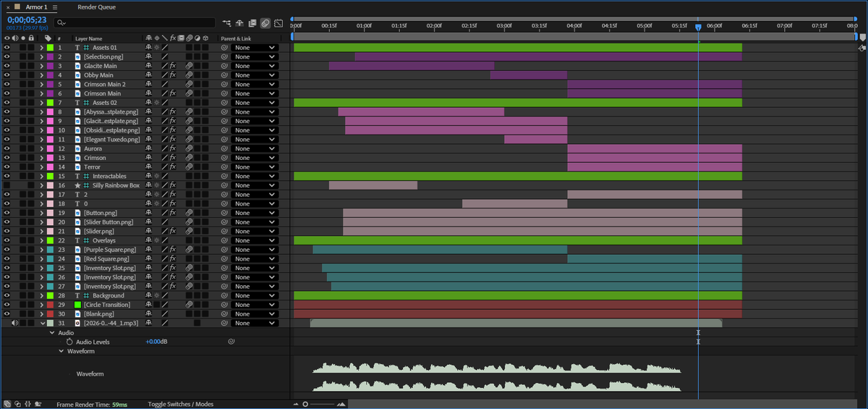Mute audio of the mp3 layer
The height and width of the screenshot is (409, 868).
pyautogui.click(x=15, y=323)
